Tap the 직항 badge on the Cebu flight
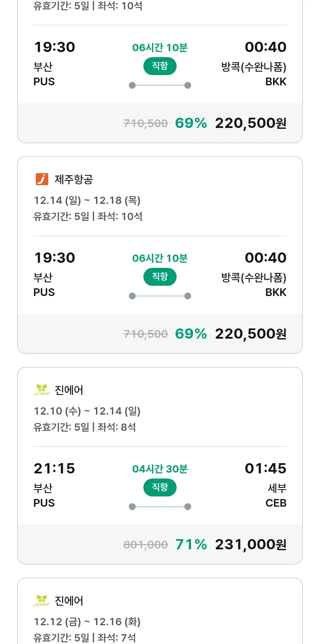Viewport: 320px width, 644px height. [x=160, y=487]
